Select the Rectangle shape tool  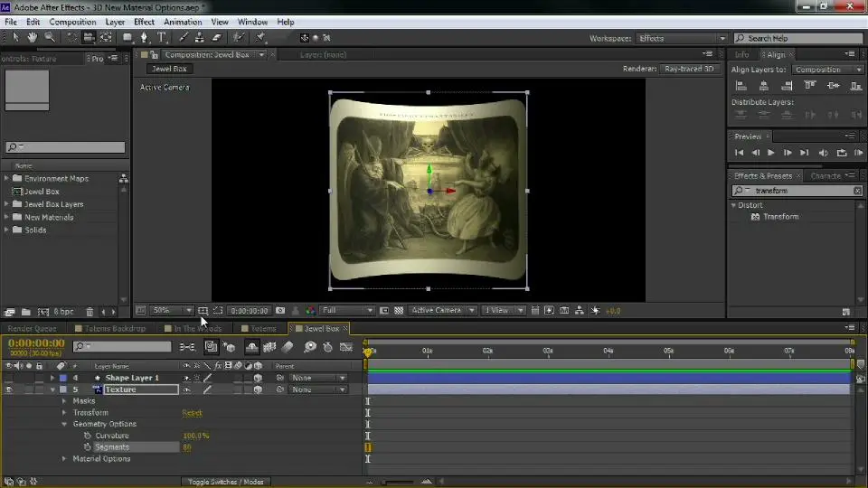127,38
